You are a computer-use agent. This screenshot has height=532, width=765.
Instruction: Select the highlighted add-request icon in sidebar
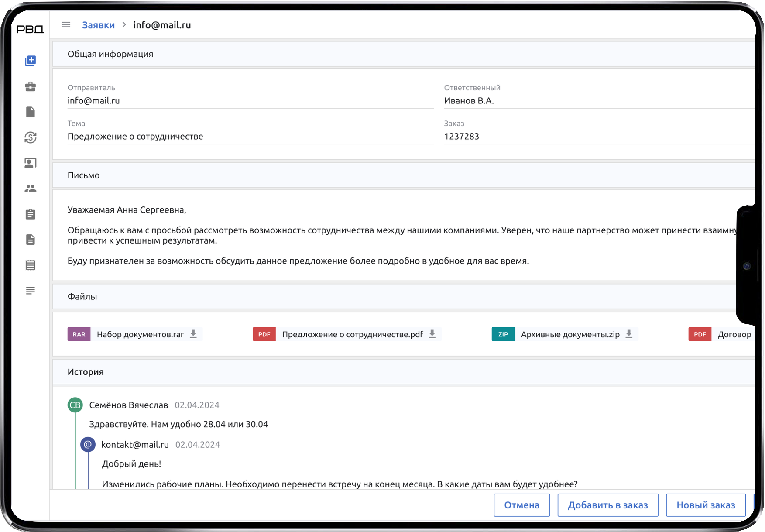click(30, 61)
